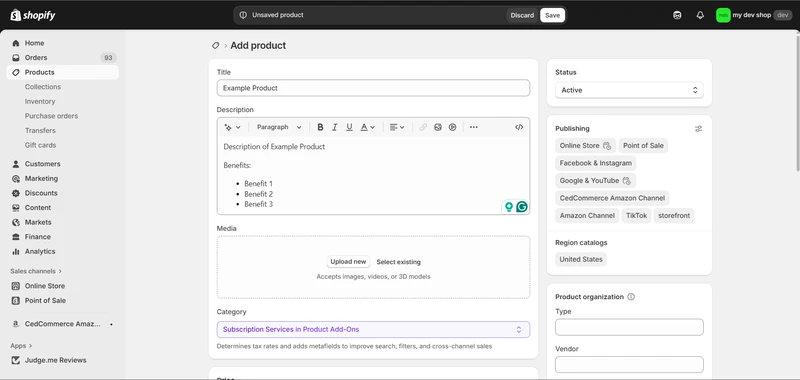800x380 pixels.
Task: Click the green lightbulb extension icon
Action: coord(509,207)
